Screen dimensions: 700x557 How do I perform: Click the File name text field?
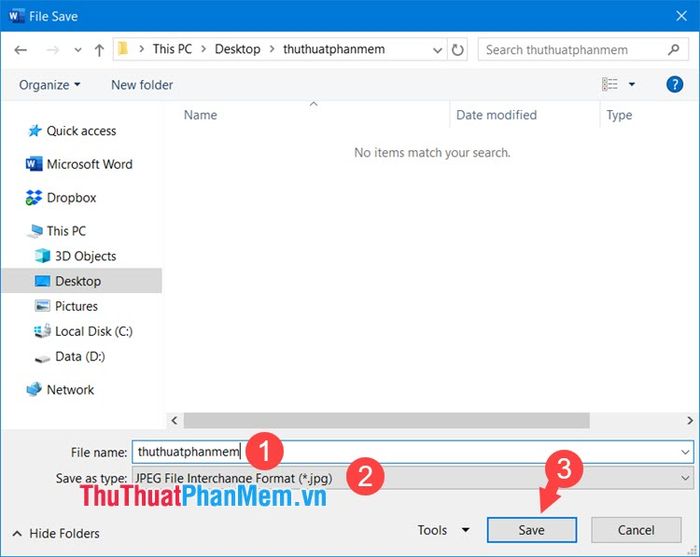click(x=460, y=452)
